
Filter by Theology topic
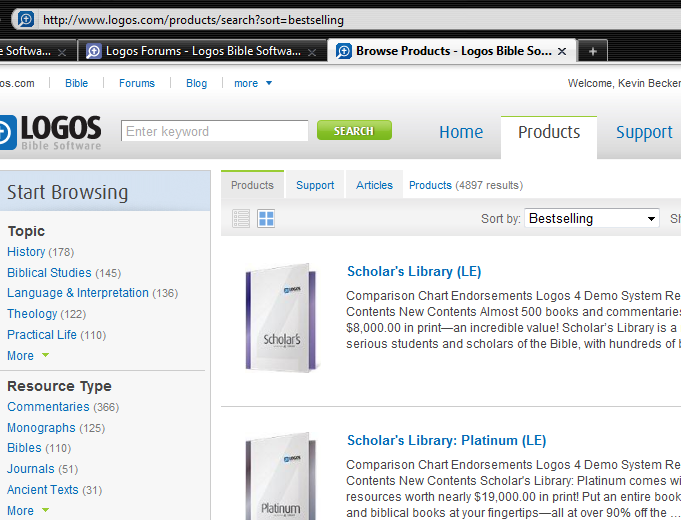coord(32,314)
